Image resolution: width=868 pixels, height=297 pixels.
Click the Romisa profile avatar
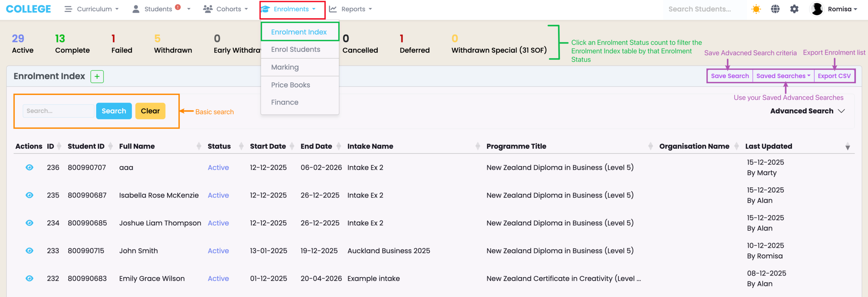coord(816,9)
